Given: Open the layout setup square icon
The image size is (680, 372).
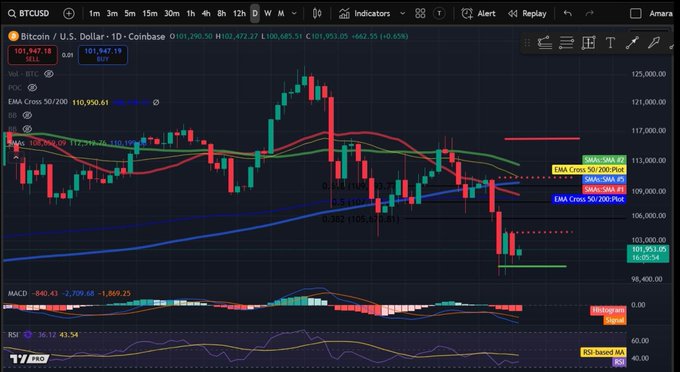Looking at the screenshot, I should [635, 13].
